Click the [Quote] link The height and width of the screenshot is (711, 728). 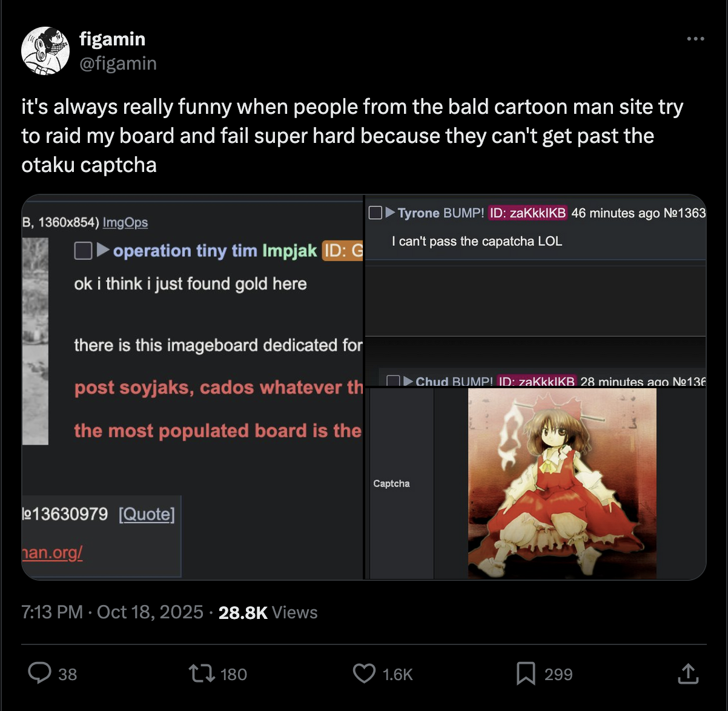(x=147, y=514)
